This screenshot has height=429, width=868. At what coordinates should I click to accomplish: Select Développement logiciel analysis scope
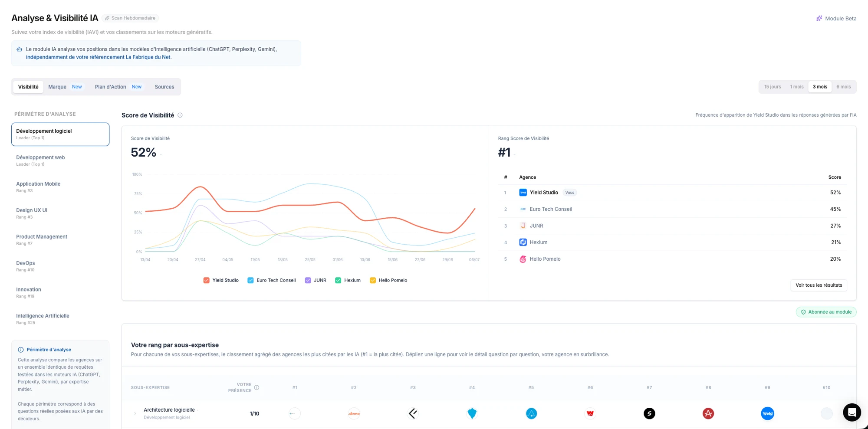pos(60,134)
